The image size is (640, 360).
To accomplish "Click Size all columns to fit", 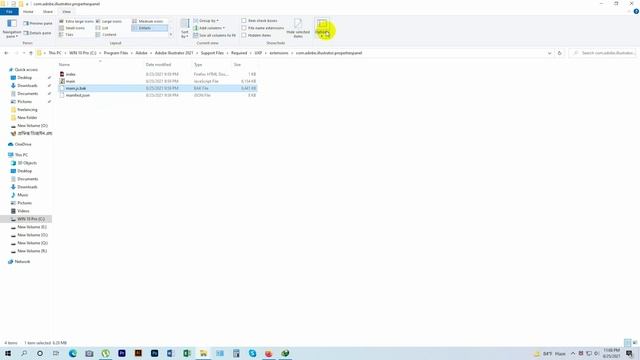I will pos(214,36).
